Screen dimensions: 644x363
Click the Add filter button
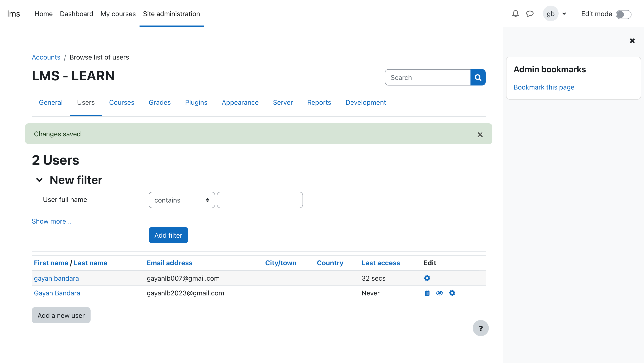pyautogui.click(x=168, y=235)
